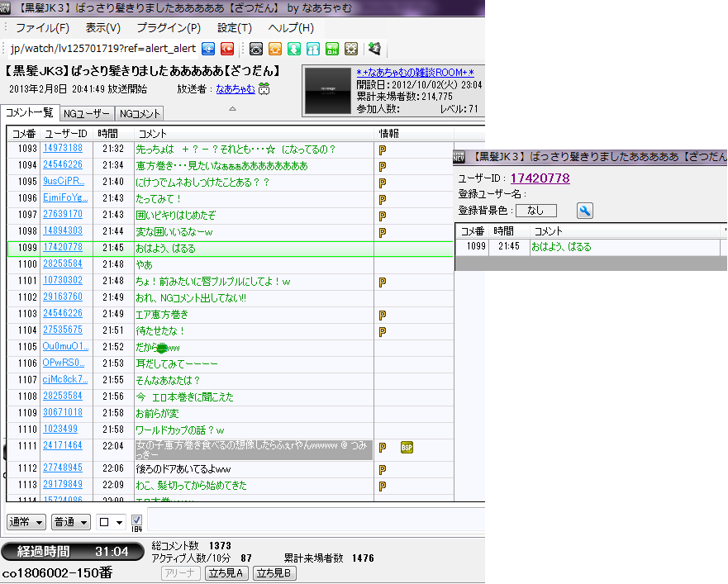Select the comment ワールドカップの話？w

(180, 430)
